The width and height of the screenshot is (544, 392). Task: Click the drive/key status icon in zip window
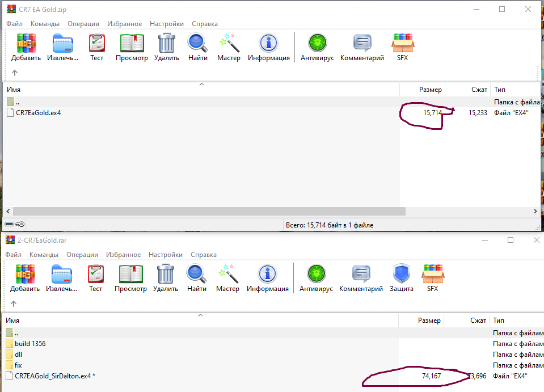(x=15, y=224)
